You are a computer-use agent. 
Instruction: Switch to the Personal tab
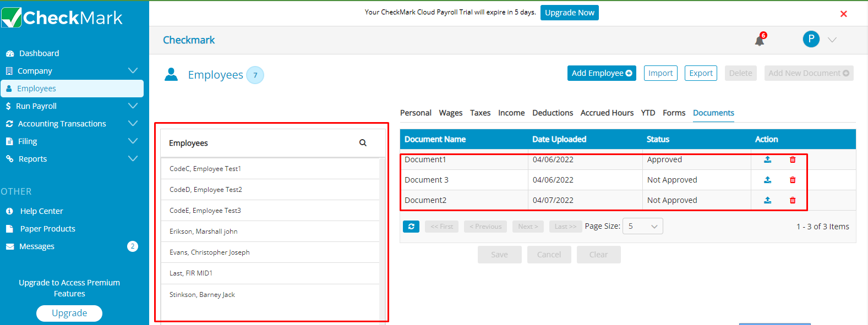tap(416, 113)
